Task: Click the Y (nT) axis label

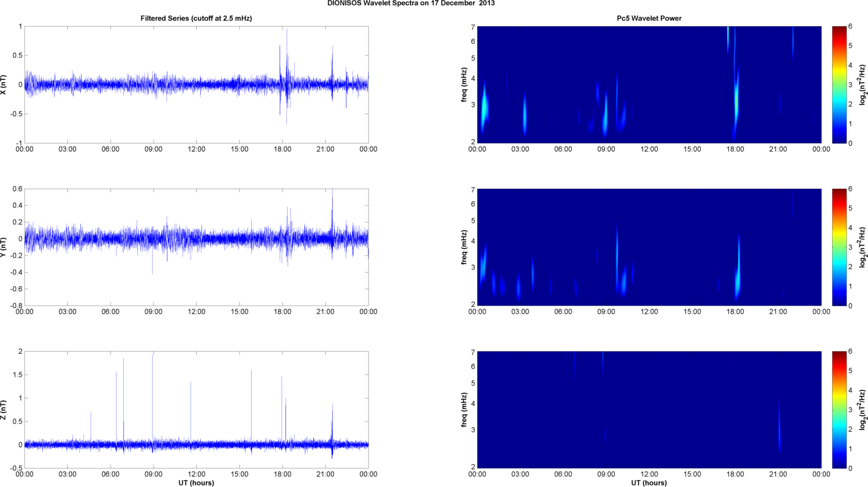Action: [x=4, y=247]
